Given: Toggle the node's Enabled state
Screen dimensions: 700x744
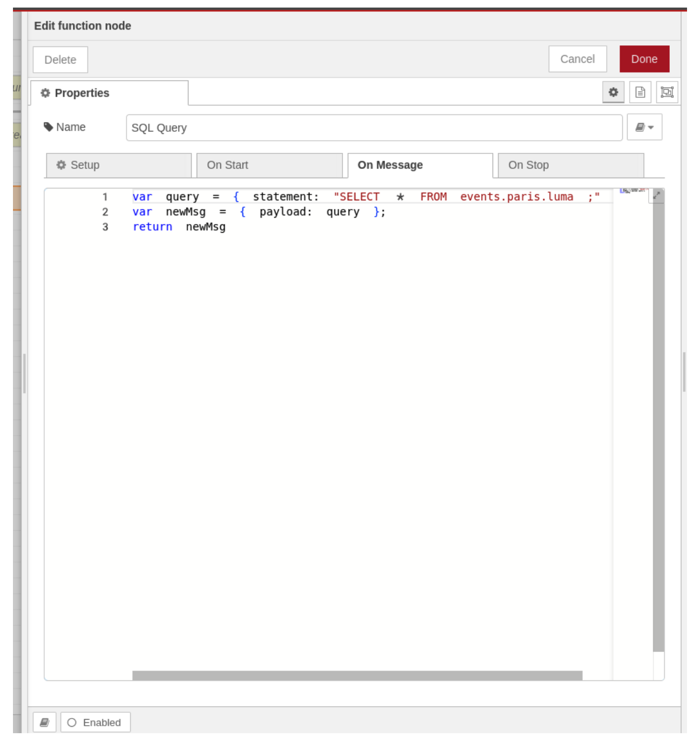Looking at the screenshot, I should coord(96,722).
